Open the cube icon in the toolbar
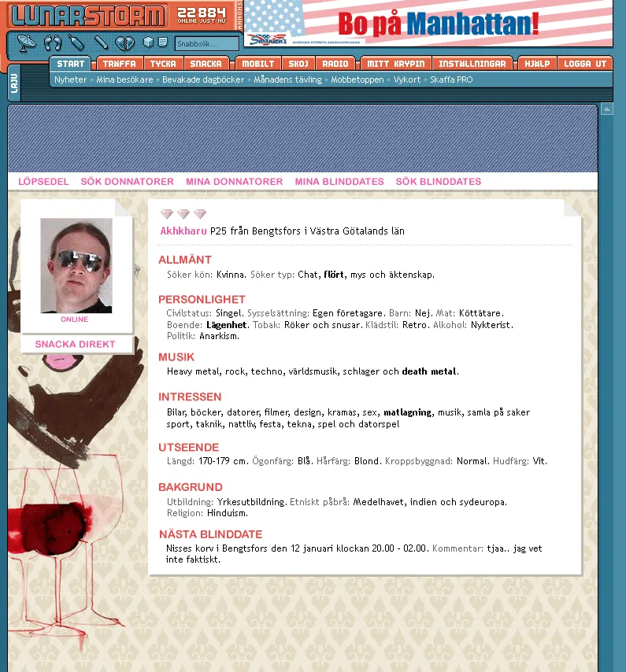This screenshot has width=626, height=672. click(x=148, y=42)
